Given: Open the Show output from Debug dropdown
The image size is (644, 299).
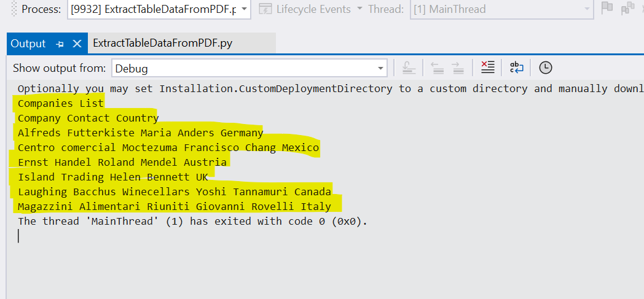Looking at the screenshot, I should 249,68.
